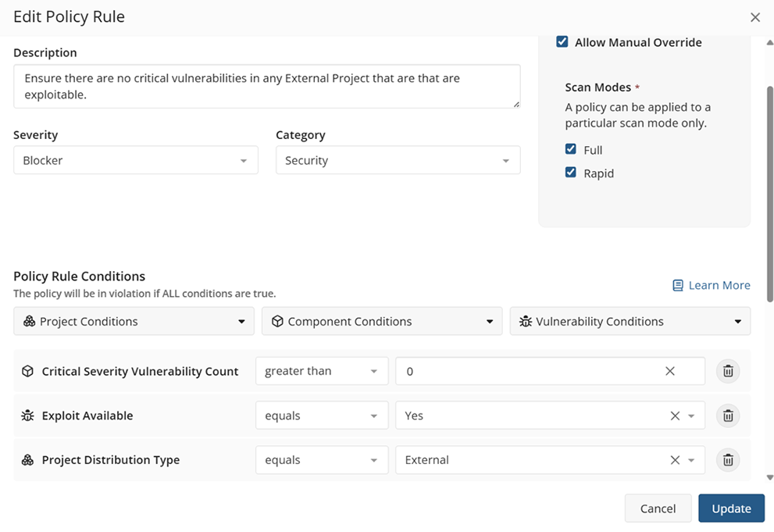Clear the vulnerability count value 0
Image resolution: width=774 pixels, height=532 pixels.
670,371
